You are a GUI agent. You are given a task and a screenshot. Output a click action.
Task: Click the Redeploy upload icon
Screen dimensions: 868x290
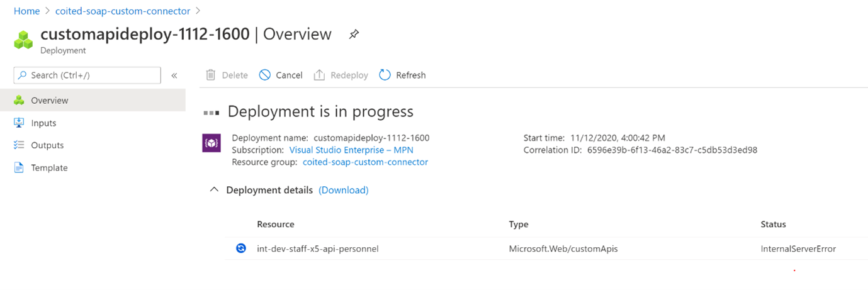(x=319, y=75)
